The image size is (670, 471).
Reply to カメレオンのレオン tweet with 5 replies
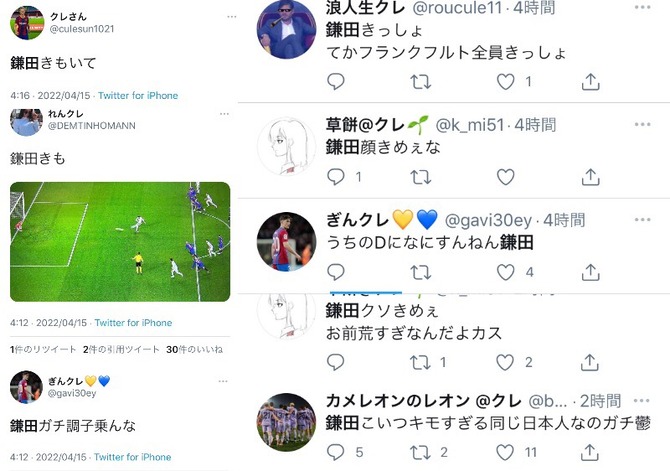pos(335,452)
